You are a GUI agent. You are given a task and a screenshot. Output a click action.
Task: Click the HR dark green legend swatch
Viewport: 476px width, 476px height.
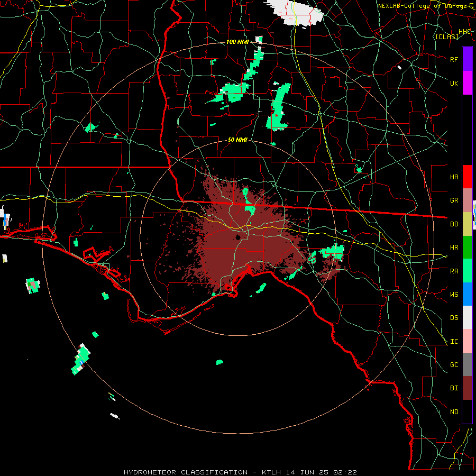467,247
